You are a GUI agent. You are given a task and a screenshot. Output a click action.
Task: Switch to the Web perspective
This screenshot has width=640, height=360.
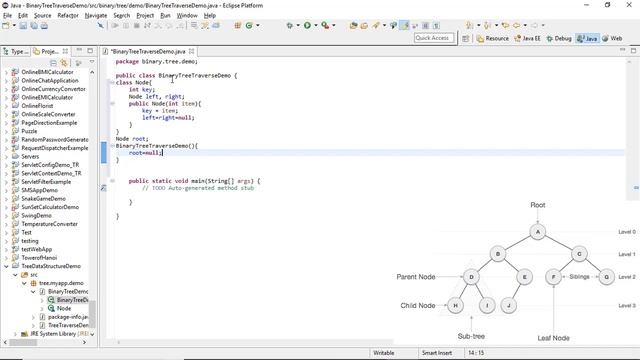[x=612, y=38]
